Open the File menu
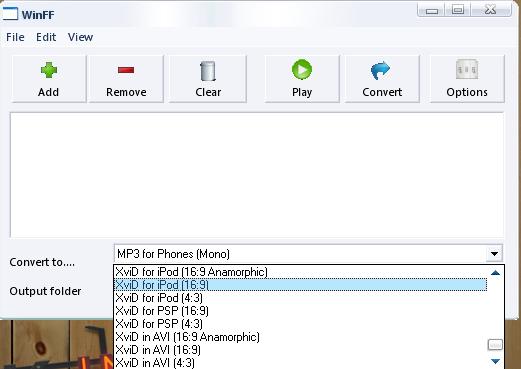This screenshot has width=521, height=369. (15, 37)
